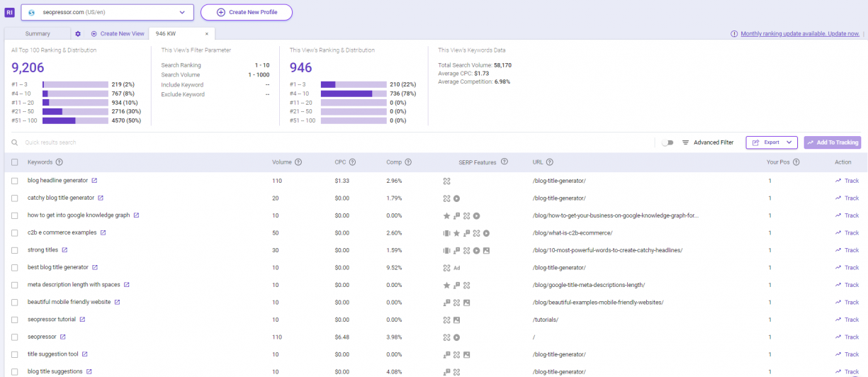This screenshot has height=377, width=868.
Task: Close the 946 KW tab
Action: click(x=207, y=33)
